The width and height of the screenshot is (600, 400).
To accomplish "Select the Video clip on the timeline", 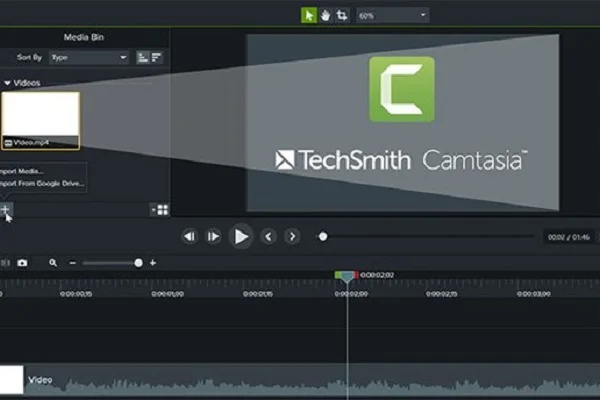I will tap(300, 380).
